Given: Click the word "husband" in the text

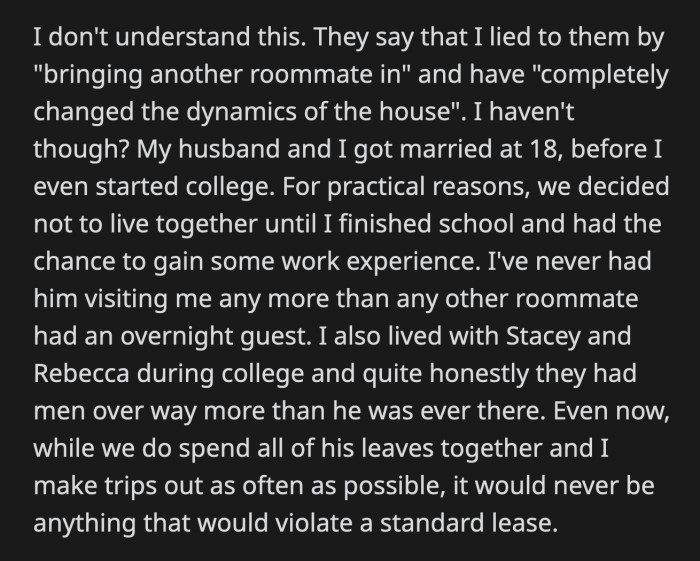Looking at the screenshot, I should [x=229, y=149].
